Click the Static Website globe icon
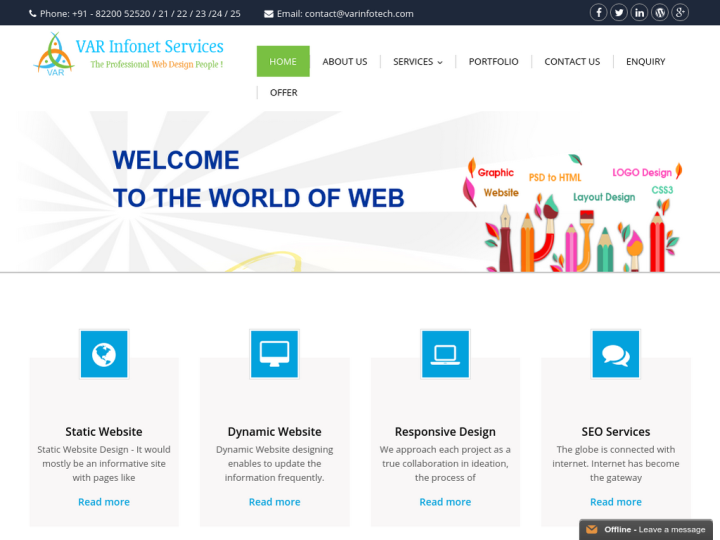 104,354
